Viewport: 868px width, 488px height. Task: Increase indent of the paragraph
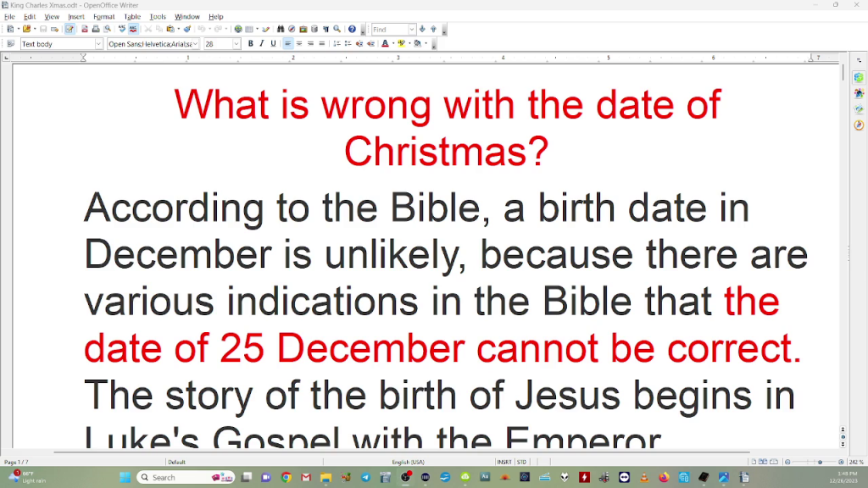pyautogui.click(x=371, y=44)
